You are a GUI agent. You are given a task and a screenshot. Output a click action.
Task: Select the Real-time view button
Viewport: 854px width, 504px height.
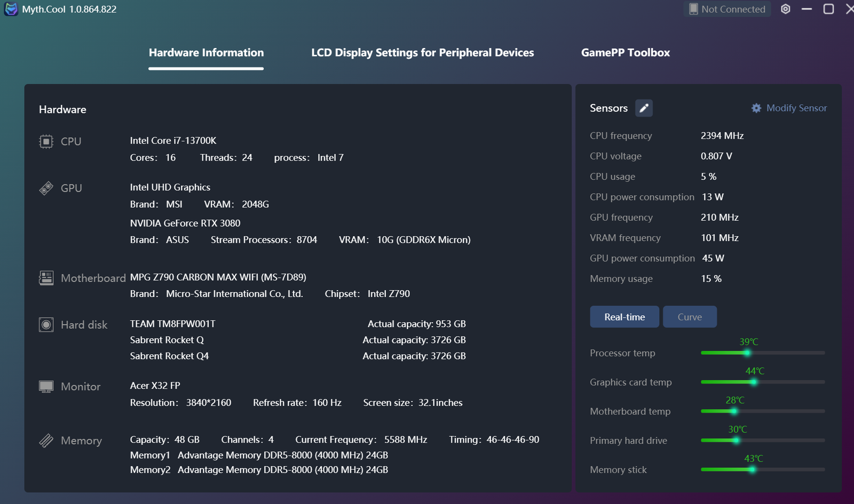[x=624, y=317]
